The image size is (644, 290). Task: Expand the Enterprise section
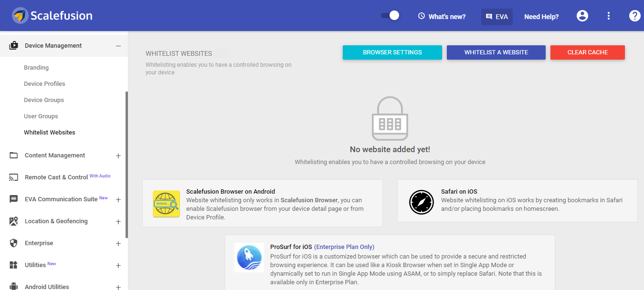coord(118,243)
